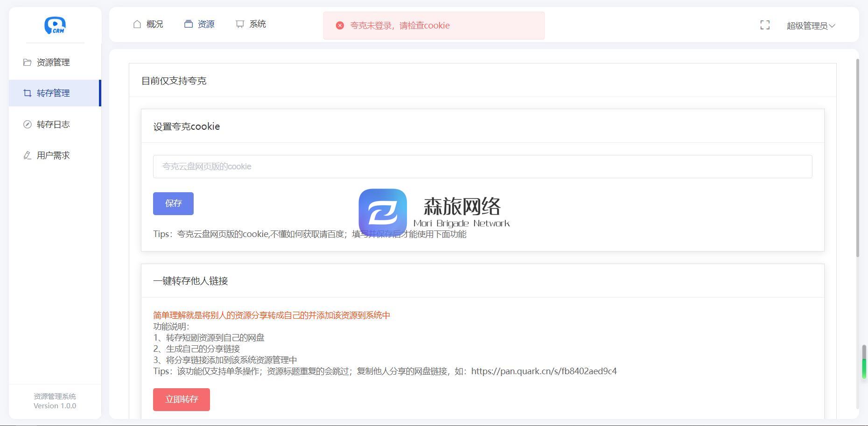Image resolution: width=868 pixels, height=426 pixels.
Task: Click the red 立即转存 button
Action: coord(182,399)
